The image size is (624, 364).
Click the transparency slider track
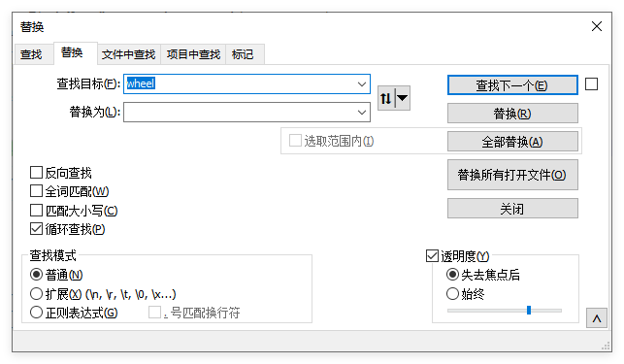(x=505, y=311)
